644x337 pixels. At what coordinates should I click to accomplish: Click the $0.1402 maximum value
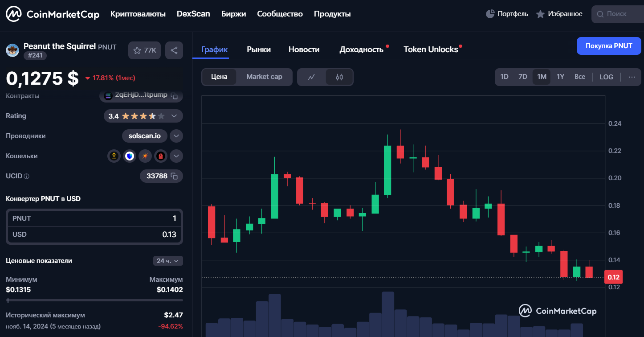coord(170,290)
